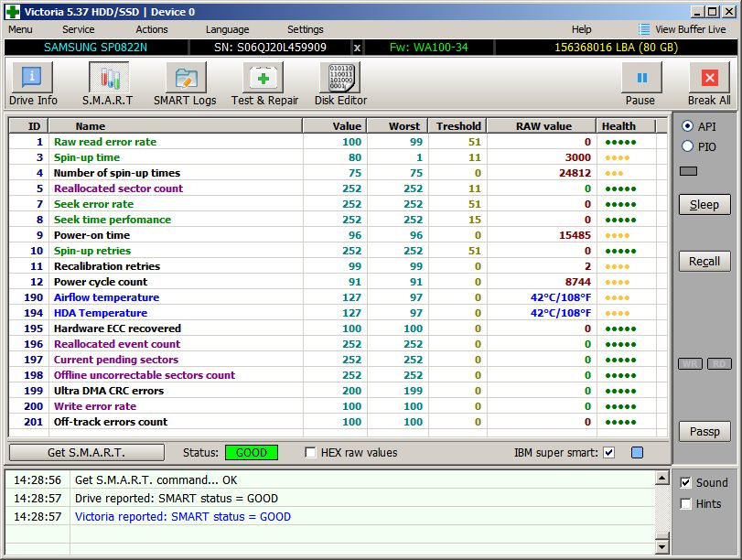The width and height of the screenshot is (742, 560).
Task: Select the Power-on time attribute
Action: 338,235
